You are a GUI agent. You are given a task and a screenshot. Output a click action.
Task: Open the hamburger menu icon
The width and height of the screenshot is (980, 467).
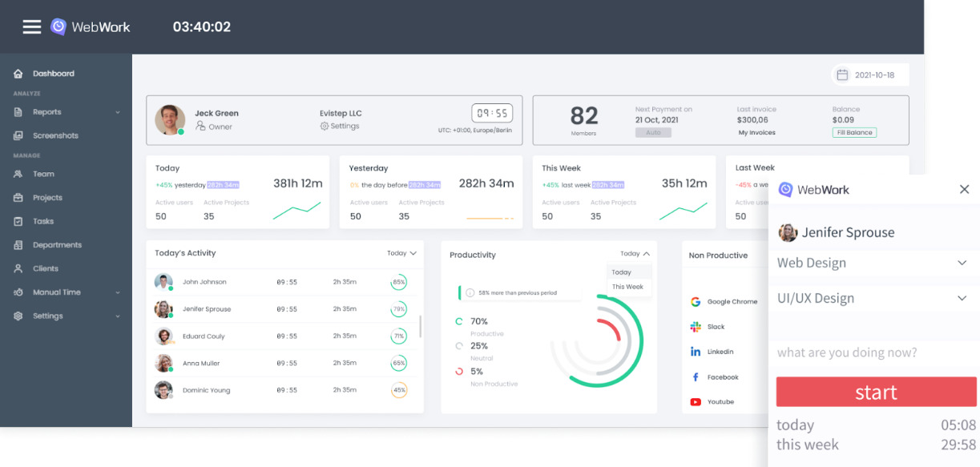tap(31, 27)
